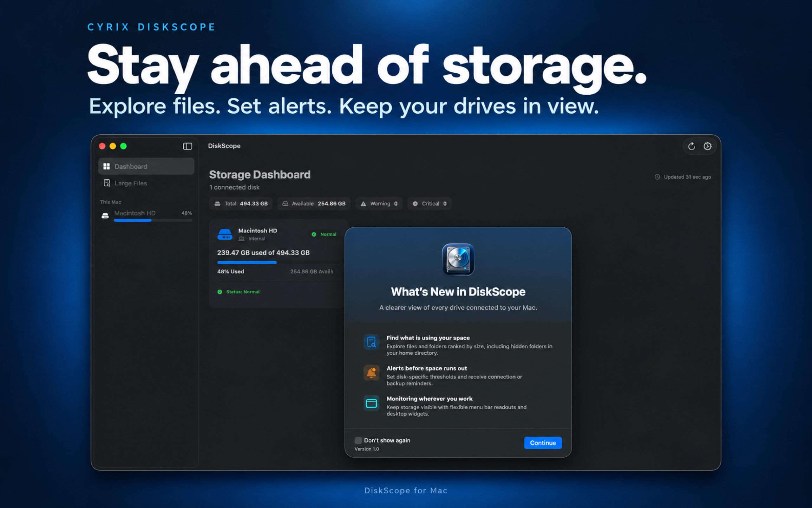Click Alerts before space runs out heading
This screenshot has width=812, height=508.
[x=427, y=369]
